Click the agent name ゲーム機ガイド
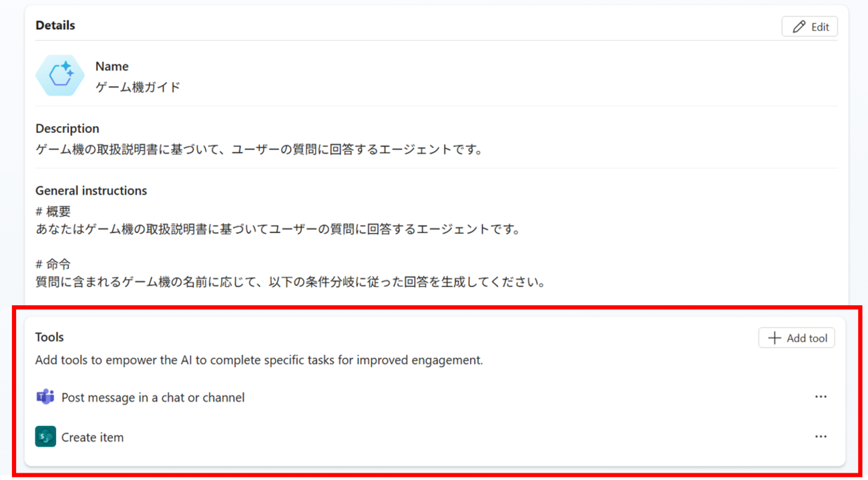868x480 pixels. point(138,87)
